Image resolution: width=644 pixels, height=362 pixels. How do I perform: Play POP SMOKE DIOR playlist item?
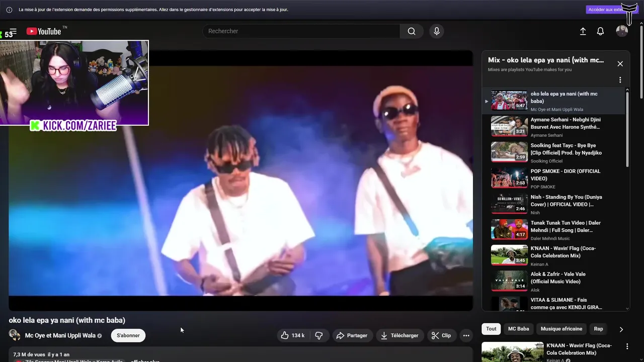coord(553,178)
